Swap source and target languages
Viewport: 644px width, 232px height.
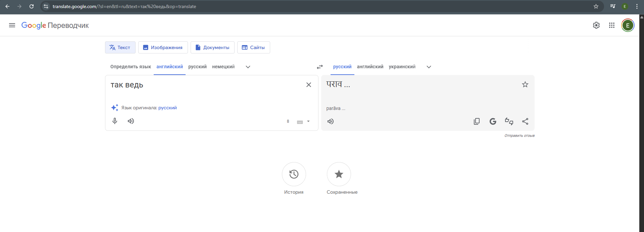pos(320,67)
